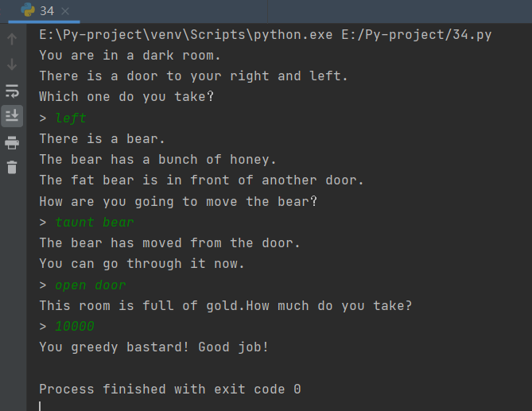532x411 pixels.
Task: Click the Print console output icon
Action: [x=12, y=142]
